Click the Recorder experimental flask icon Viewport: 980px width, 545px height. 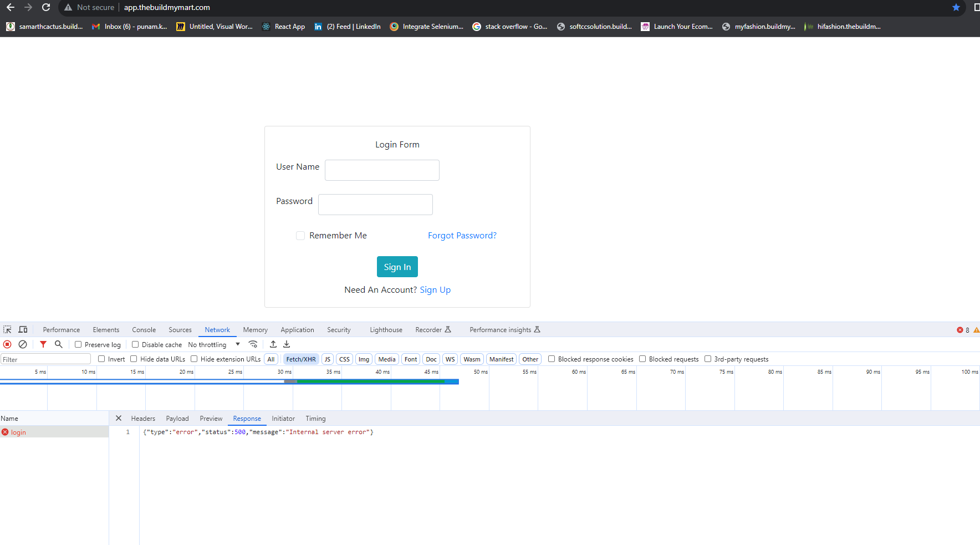click(x=448, y=329)
